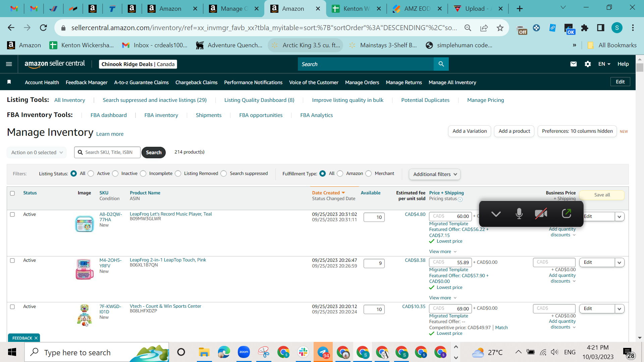Open the Chrome profile avatar S
This screenshot has width=644, height=362.
(617, 28)
